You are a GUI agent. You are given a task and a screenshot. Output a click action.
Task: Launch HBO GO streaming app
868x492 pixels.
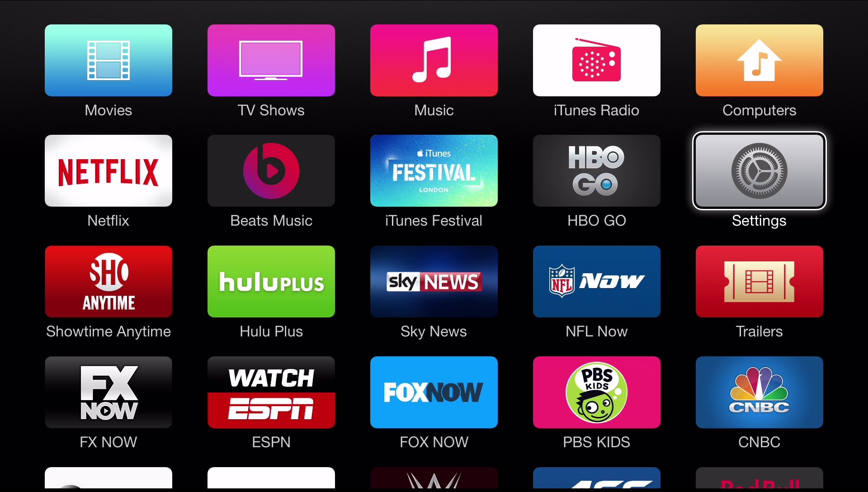[x=596, y=170]
